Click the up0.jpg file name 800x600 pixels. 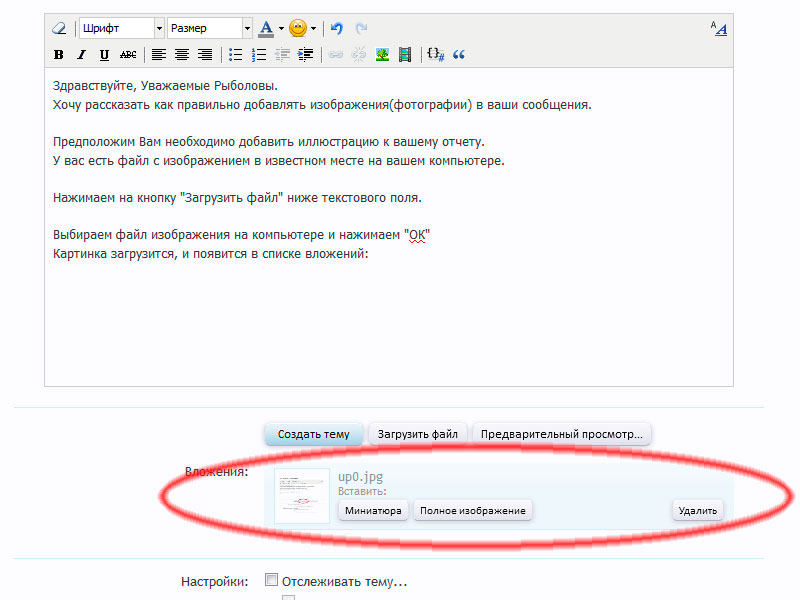(x=360, y=477)
